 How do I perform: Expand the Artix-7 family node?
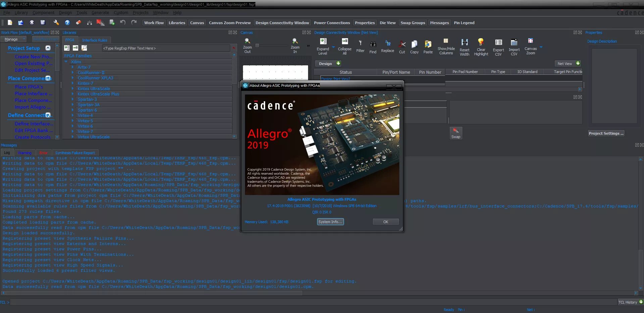pos(72,67)
